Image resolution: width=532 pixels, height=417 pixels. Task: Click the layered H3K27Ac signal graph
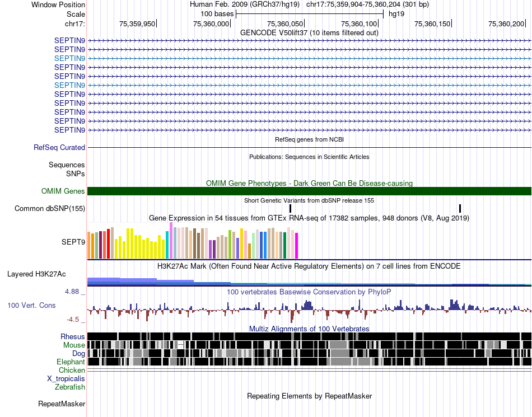coord(310,282)
